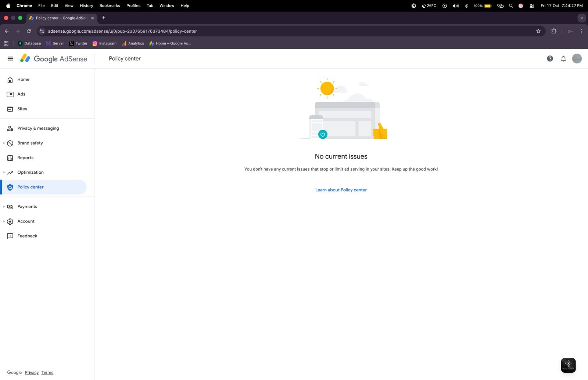The image size is (588, 380).
Task: Open a new Chrome tab
Action: (104, 18)
